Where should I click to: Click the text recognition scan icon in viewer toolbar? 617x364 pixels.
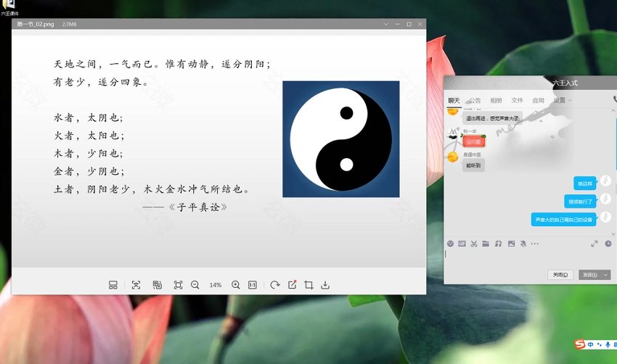click(136, 285)
